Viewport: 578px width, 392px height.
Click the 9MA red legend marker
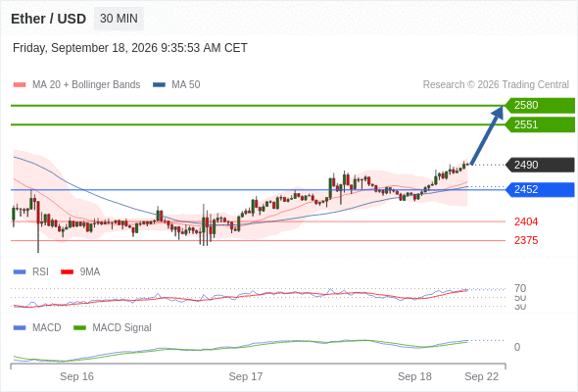(x=67, y=272)
